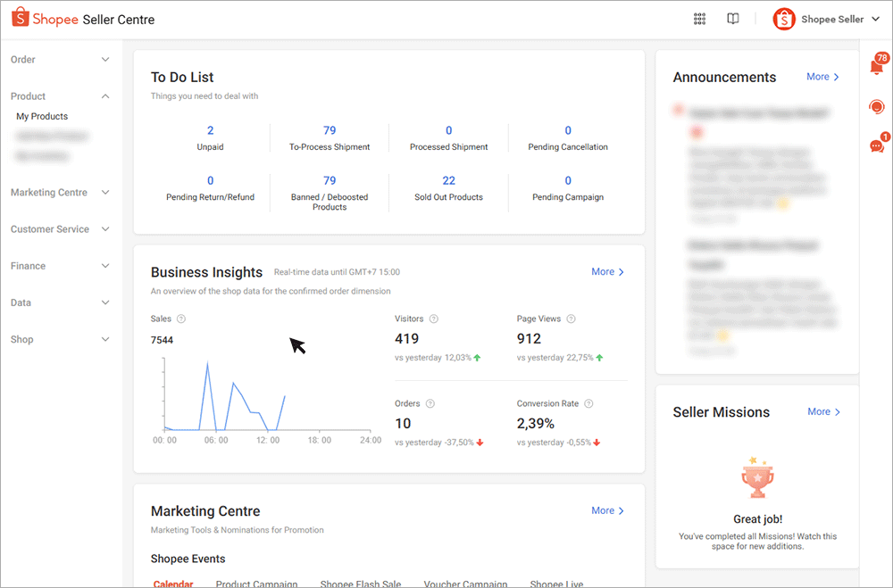Viewport: 893px width, 588px height.
Task: Open chat messages icon in right sidebar
Action: [877, 145]
